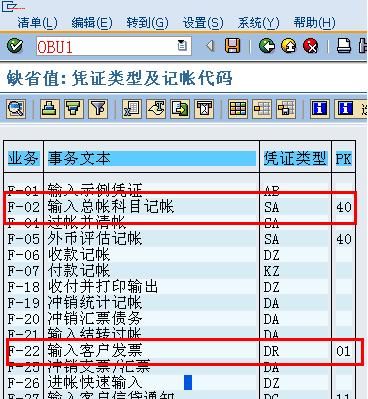
Task: Click the Sort ascending icon
Action: tap(50, 109)
